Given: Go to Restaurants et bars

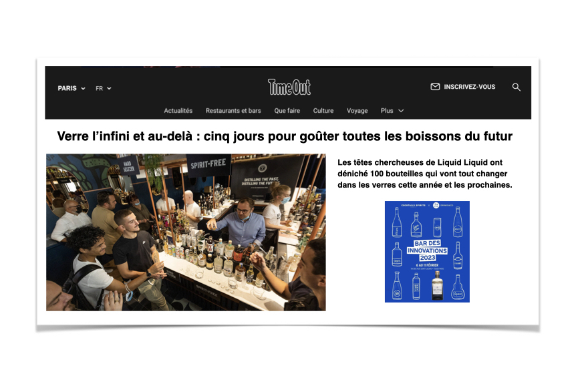Looking at the screenshot, I should point(233,111).
